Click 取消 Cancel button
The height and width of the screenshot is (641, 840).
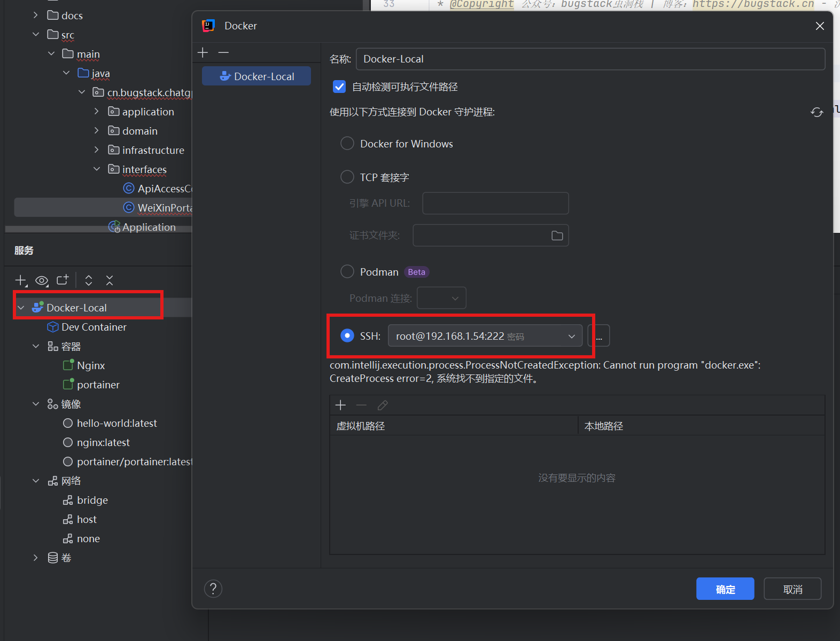792,589
